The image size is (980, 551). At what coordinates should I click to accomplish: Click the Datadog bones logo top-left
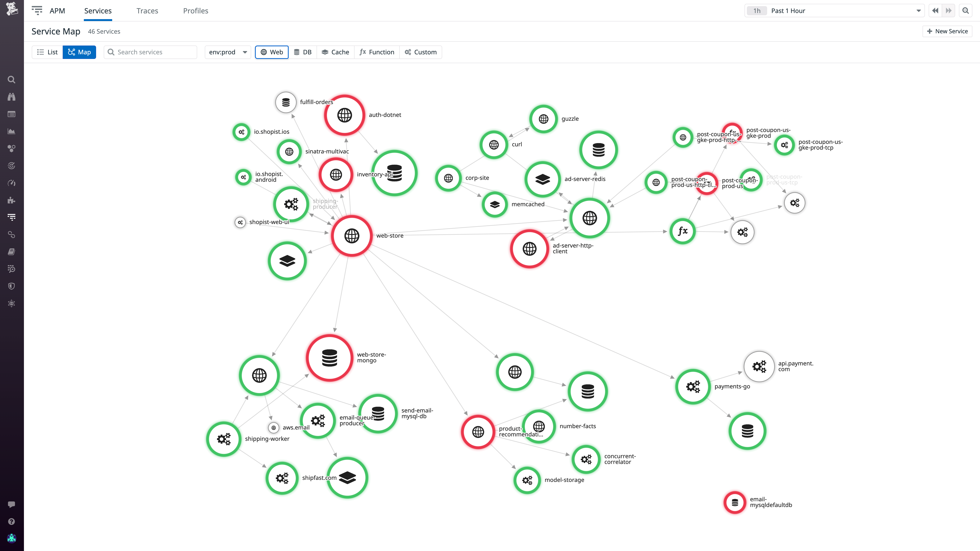[x=11, y=9]
